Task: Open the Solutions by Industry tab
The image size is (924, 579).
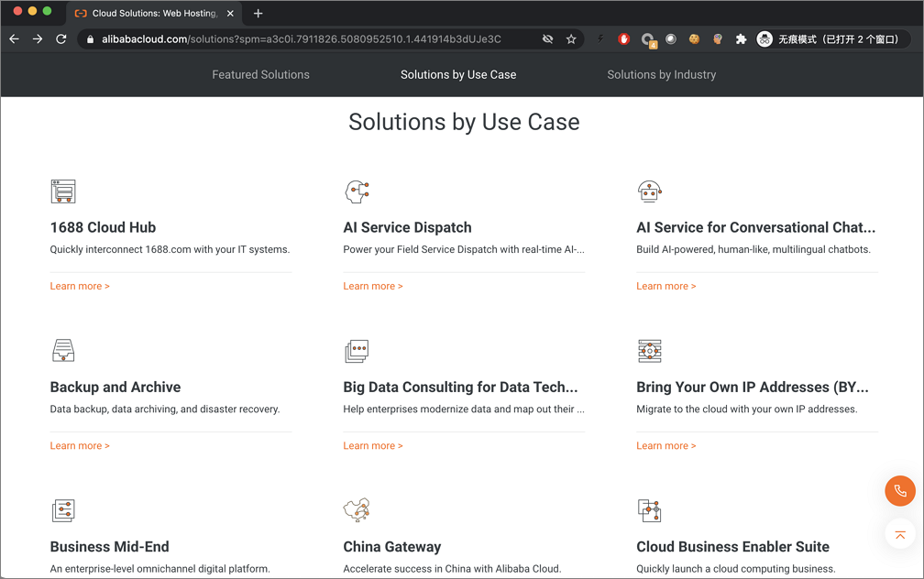Action: (x=662, y=75)
